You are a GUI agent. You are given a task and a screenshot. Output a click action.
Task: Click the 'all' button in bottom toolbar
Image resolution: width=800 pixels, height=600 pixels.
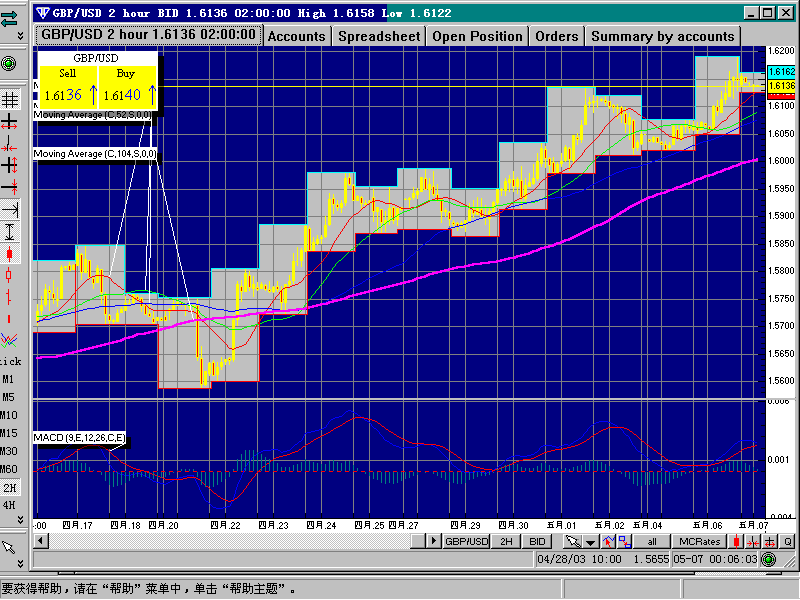(x=652, y=541)
